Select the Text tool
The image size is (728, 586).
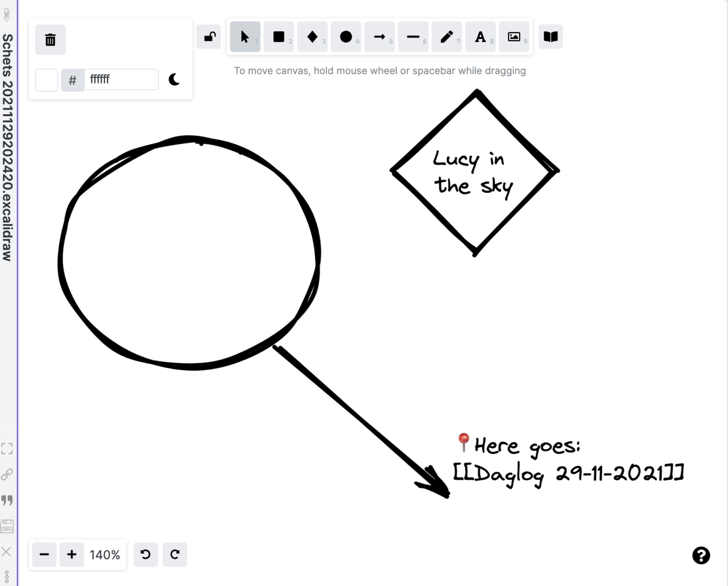(x=480, y=37)
